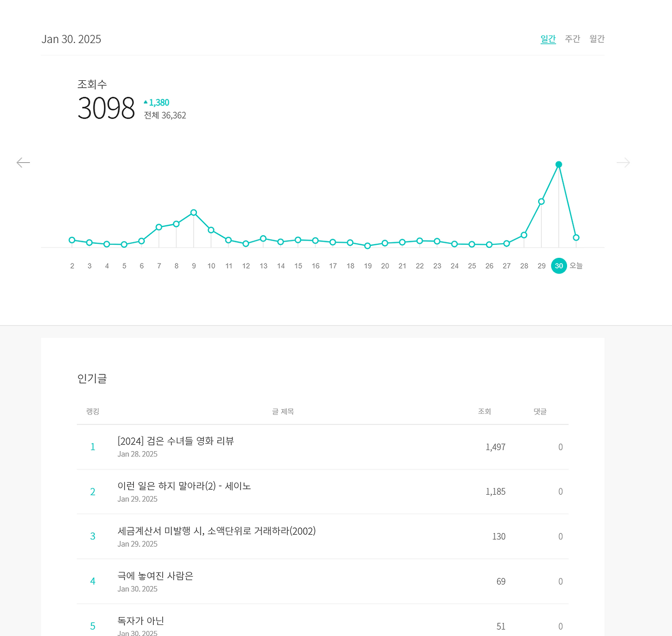
Task: Click the 조회 column header
Action: pos(484,411)
